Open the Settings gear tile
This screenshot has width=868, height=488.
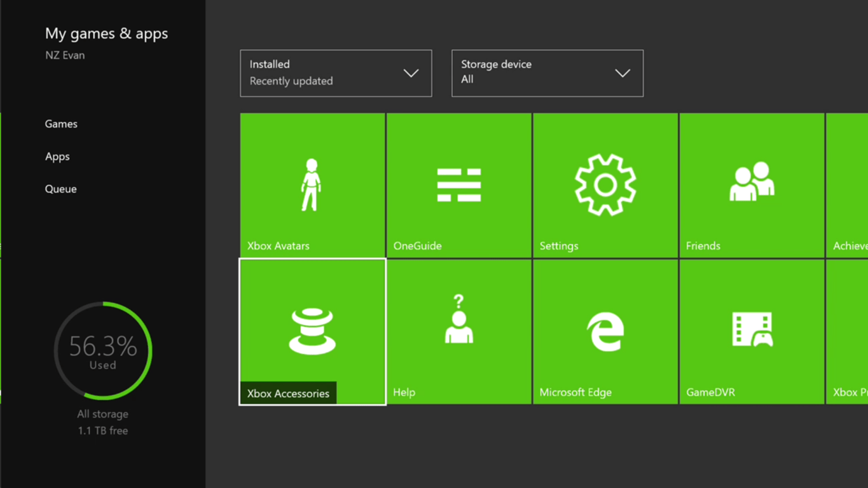coord(605,185)
